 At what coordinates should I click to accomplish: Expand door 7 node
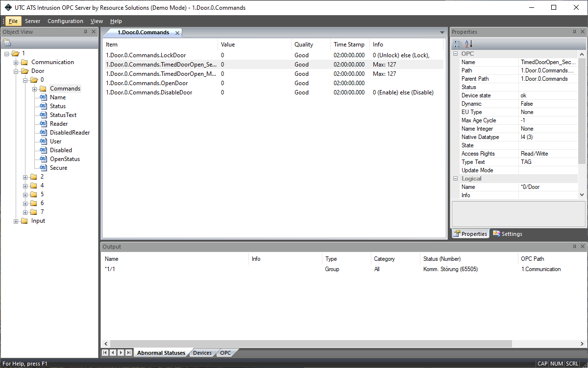coord(25,212)
